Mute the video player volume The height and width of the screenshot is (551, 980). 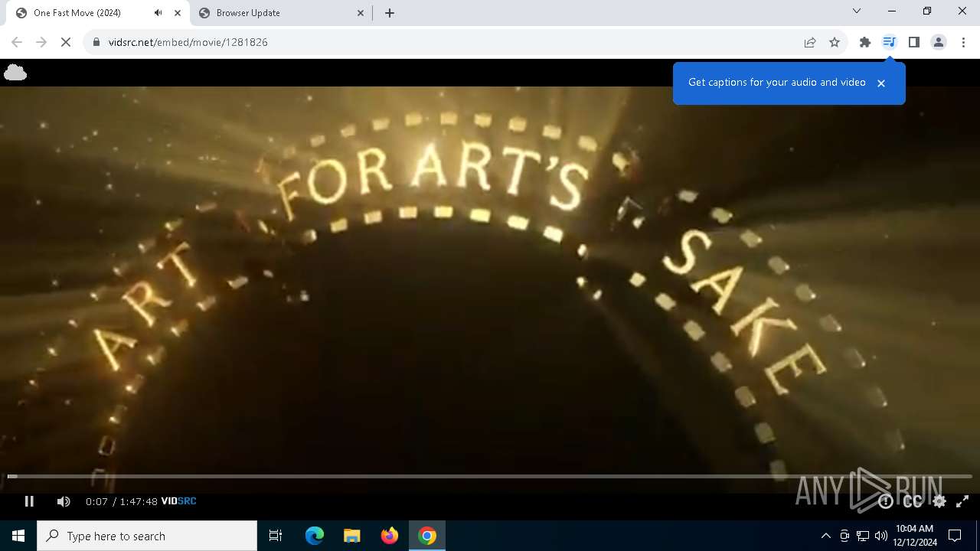tap(64, 501)
